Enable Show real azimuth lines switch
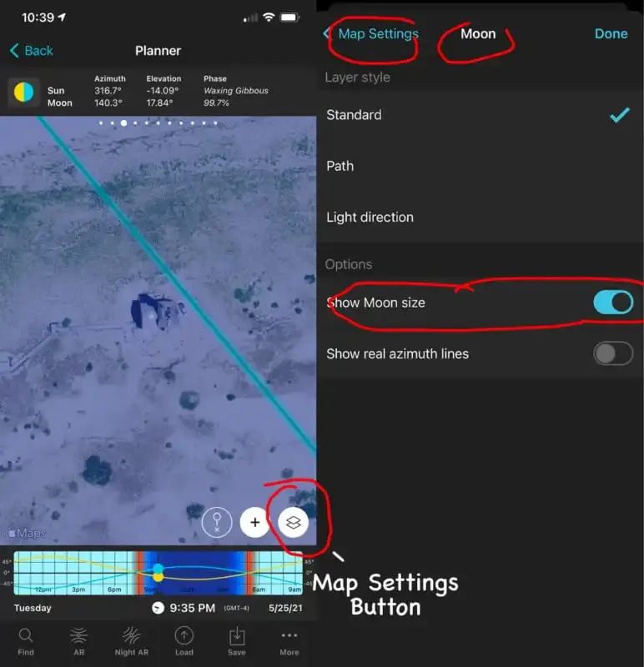The image size is (644, 667). pos(613,354)
